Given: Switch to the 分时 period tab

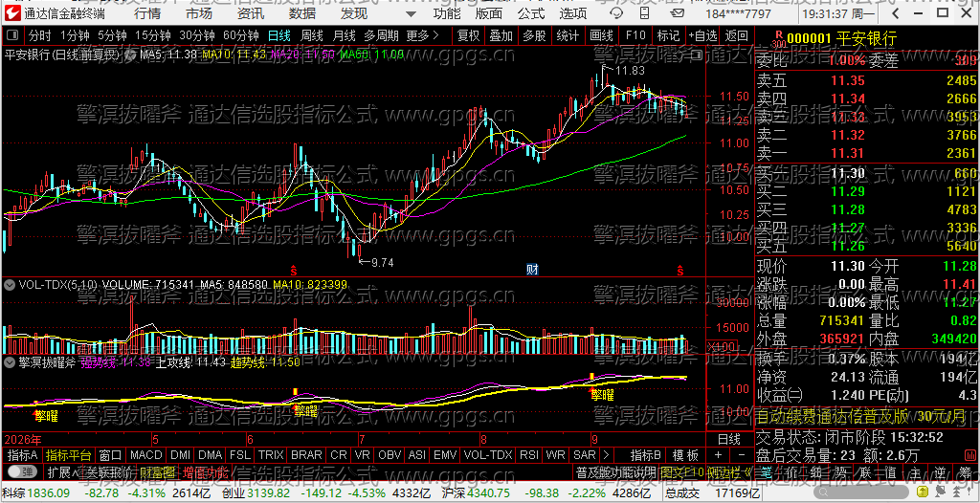Looking at the screenshot, I should click(40, 35).
